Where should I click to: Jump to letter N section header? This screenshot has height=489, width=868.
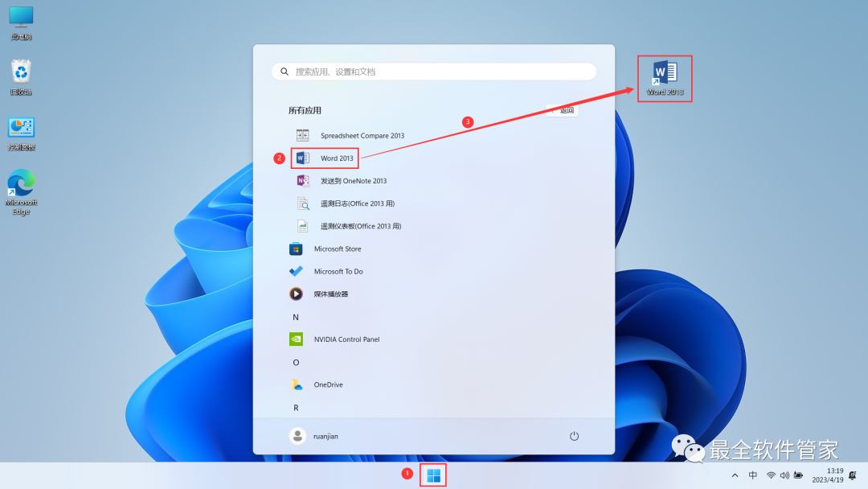tap(296, 317)
